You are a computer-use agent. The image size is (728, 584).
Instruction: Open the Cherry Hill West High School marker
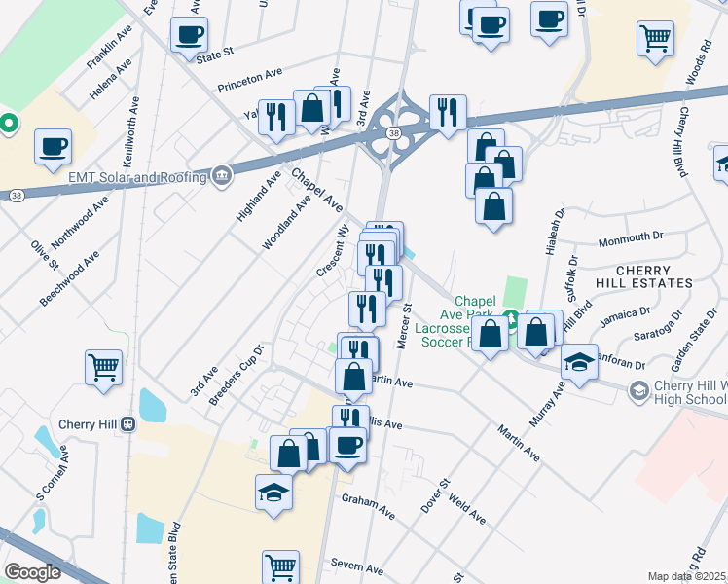638,391
